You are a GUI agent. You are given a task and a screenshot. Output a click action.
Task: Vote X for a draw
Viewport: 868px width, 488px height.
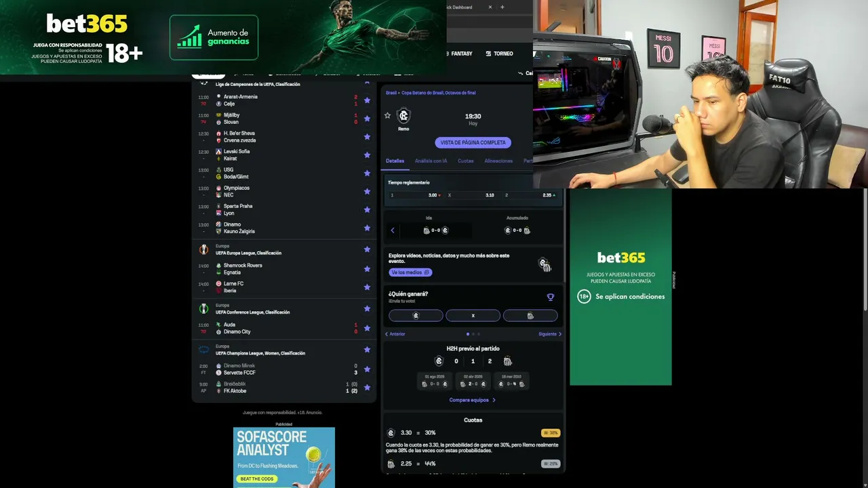[x=473, y=316]
